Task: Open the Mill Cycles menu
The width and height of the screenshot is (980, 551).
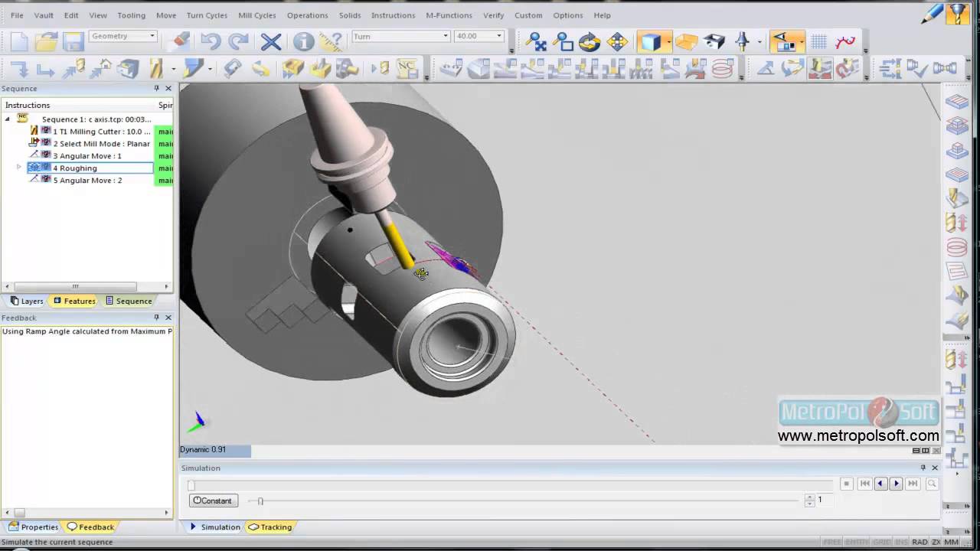Action: pyautogui.click(x=257, y=15)
